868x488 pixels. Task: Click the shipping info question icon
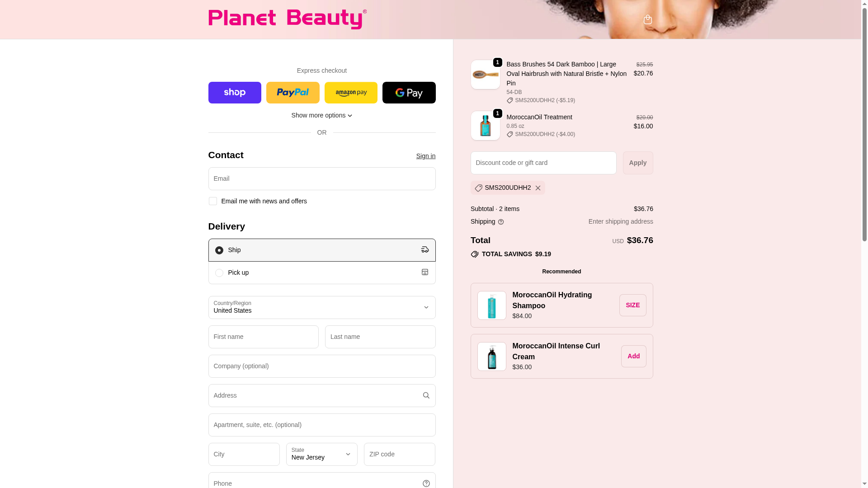click(x=501, y=222)
